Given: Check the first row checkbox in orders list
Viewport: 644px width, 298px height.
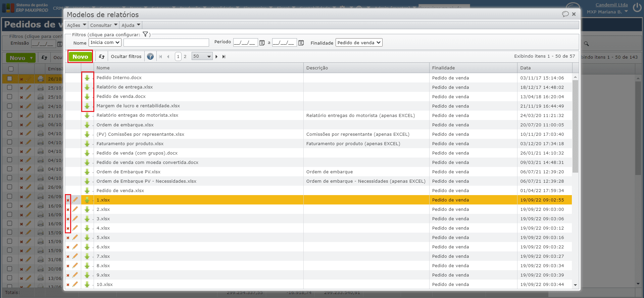Looking at the screenshot, I should tap(10, 78).
